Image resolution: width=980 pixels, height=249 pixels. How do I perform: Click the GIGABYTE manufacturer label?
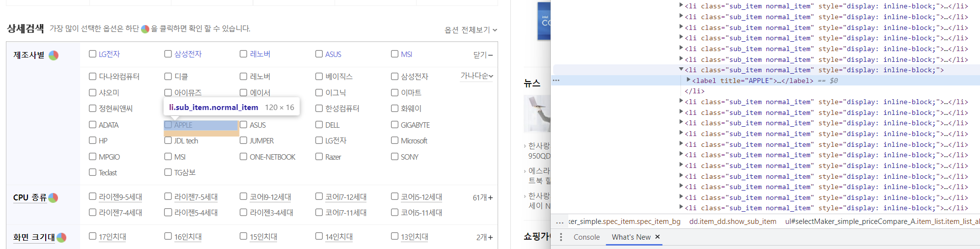click(x=415, y=125)
